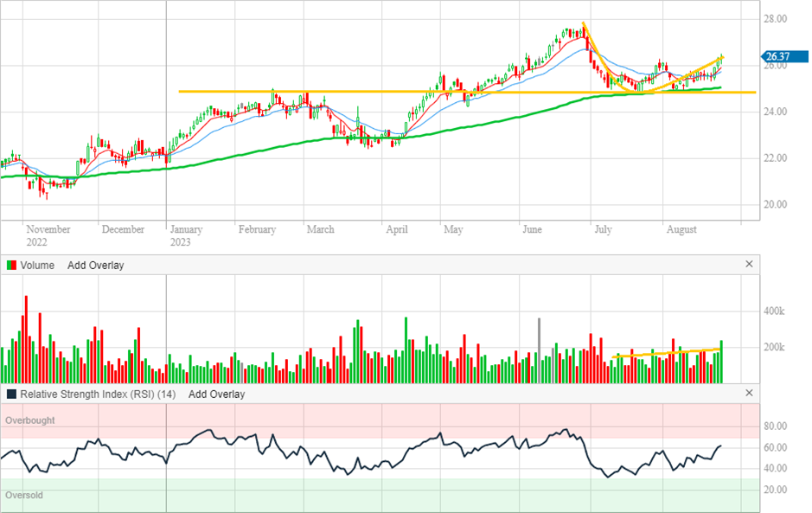Click the dark RSI legend square icon
The height and width of the screenshot is (513, 812).
tap(10, 394)
